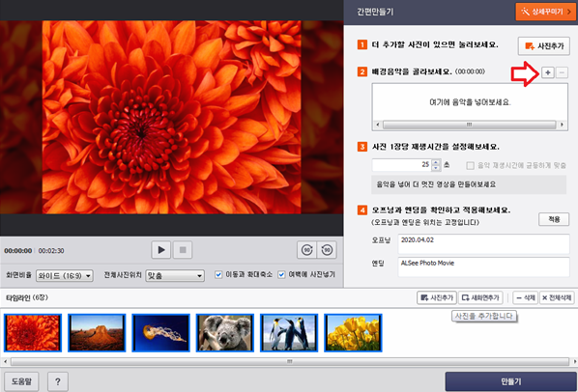
Task: Toggle 이동과 확대축소 checkbox
Action: point(218,274)
